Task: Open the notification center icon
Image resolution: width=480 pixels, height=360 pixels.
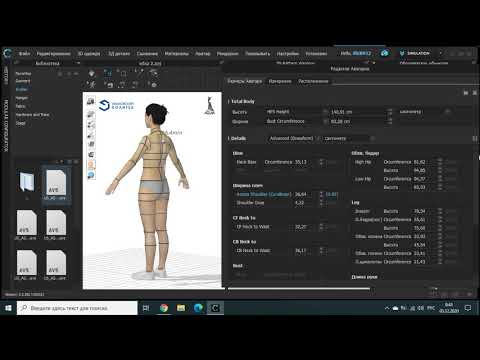Action: 468,308
